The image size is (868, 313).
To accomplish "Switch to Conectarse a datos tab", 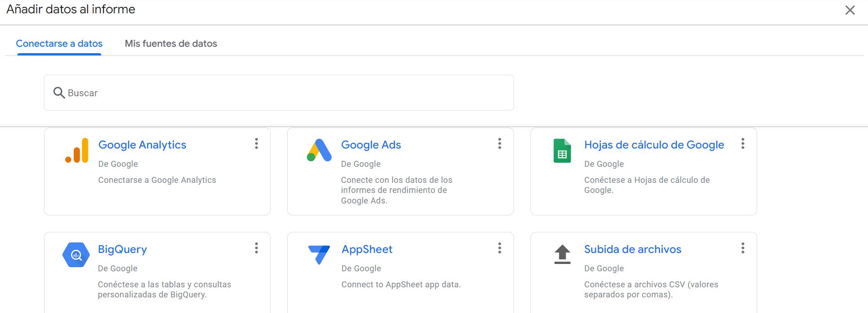I will [x=59, y=44].
